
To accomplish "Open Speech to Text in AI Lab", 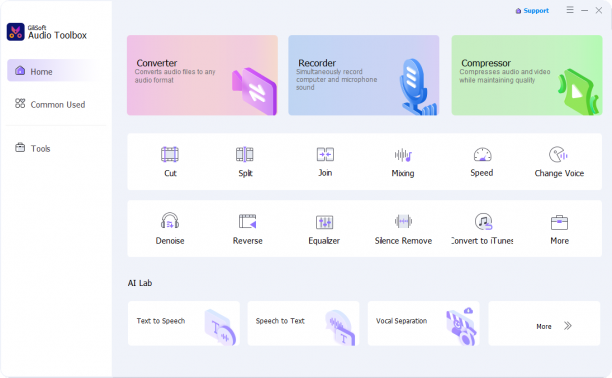I will (303, 323).
